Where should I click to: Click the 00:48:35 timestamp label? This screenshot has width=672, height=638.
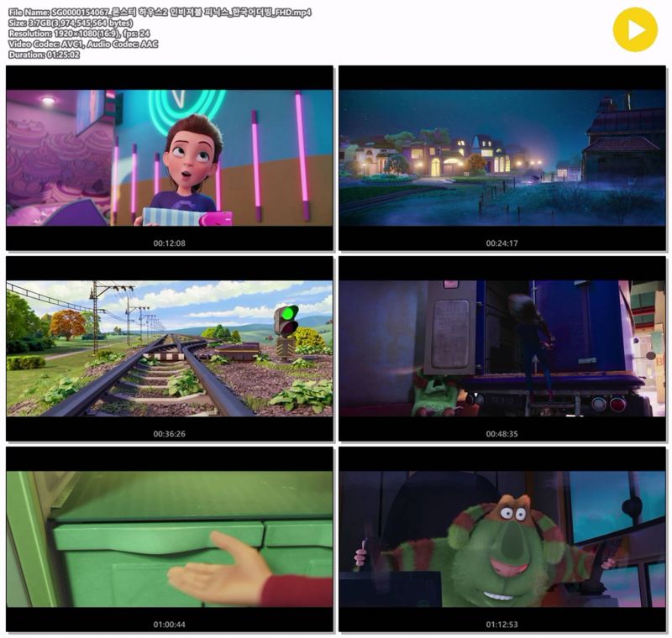click(501, 434)
